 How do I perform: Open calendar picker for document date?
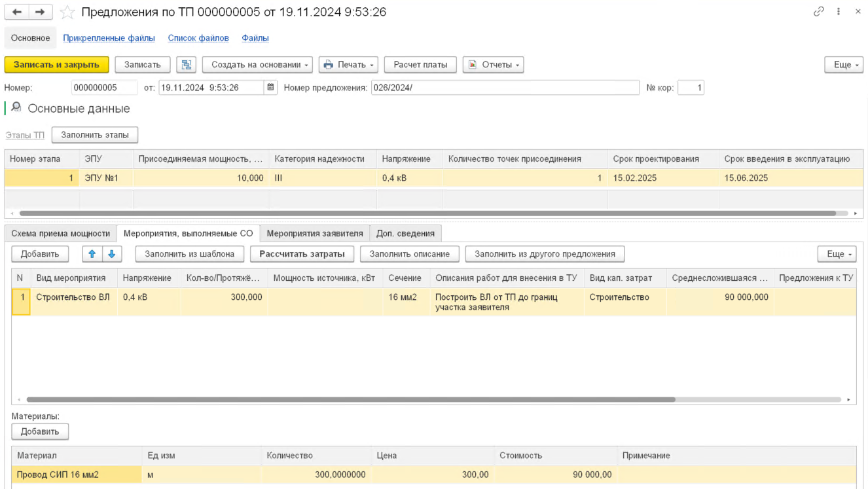point(271,88)
